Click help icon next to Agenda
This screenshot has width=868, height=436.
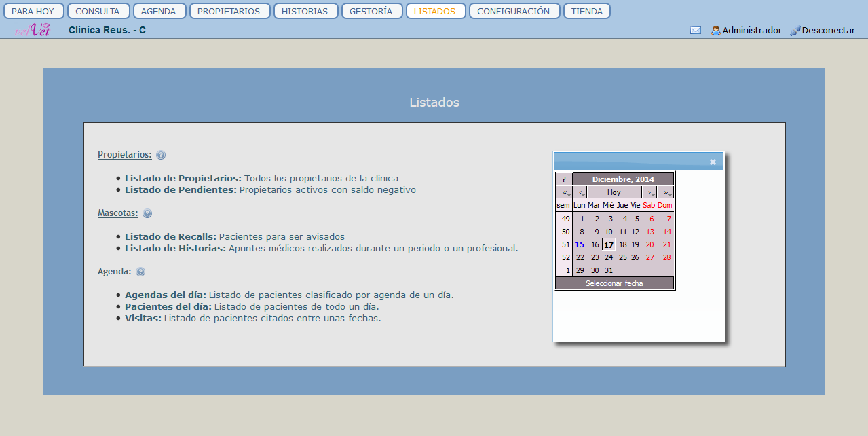(140, 272)
